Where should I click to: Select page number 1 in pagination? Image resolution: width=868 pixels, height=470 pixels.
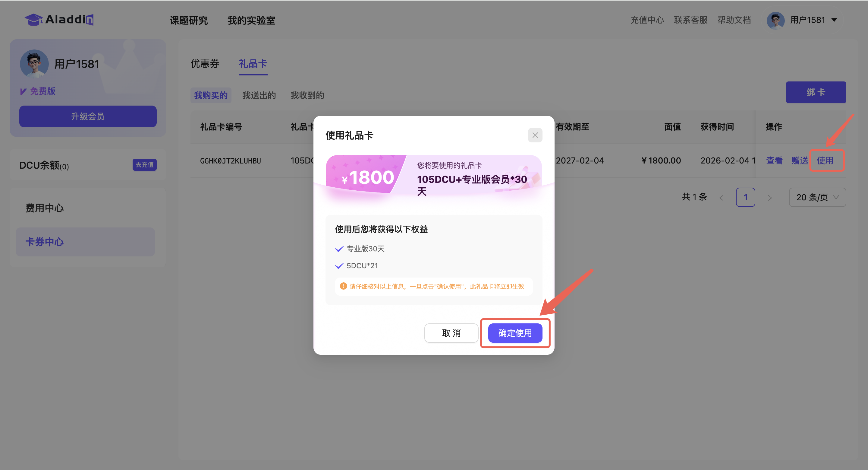coord(745,197)
